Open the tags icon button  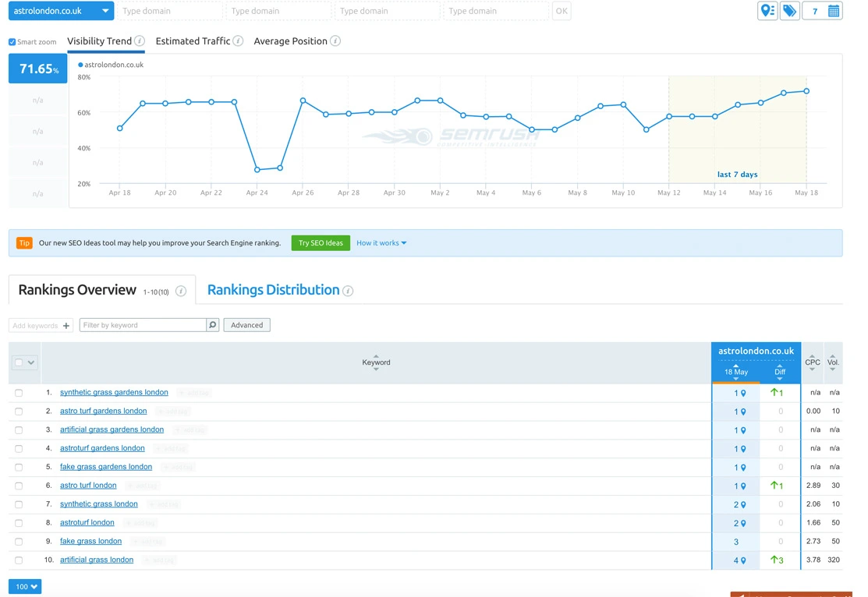(790, 10)
